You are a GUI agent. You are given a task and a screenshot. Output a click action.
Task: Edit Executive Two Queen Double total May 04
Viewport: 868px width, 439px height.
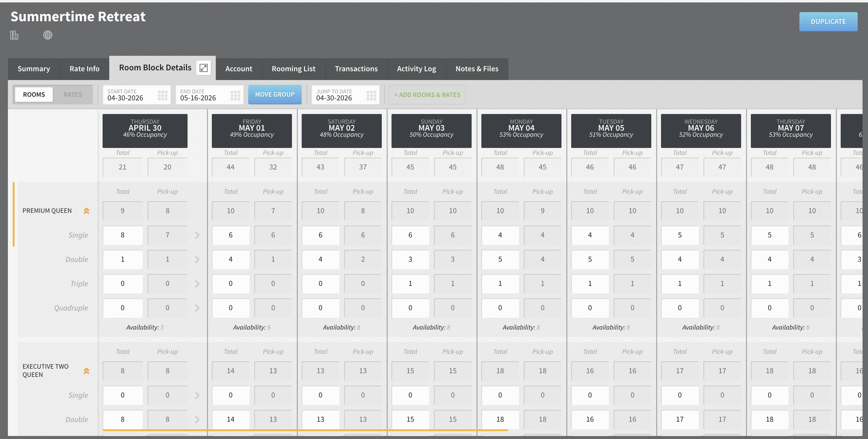[x=500, y=419]
